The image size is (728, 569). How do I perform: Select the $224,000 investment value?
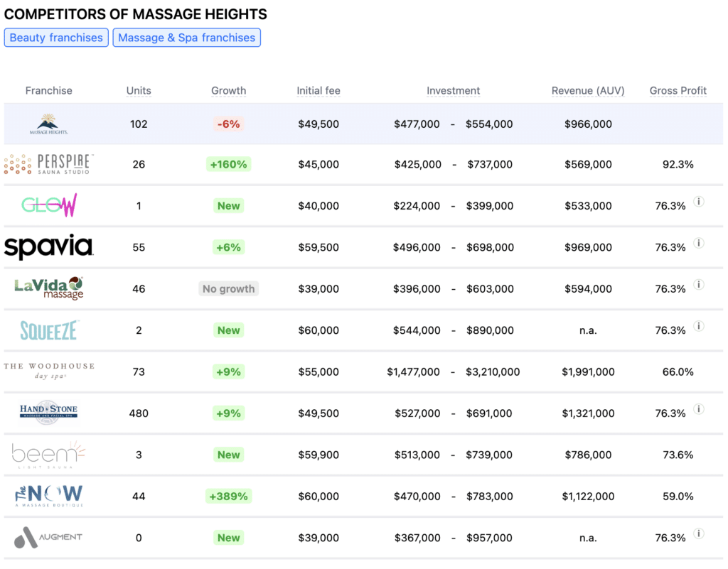click(x=417, y=205)
